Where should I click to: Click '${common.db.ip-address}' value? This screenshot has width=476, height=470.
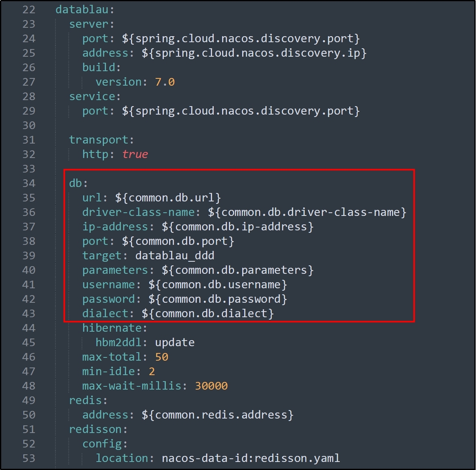(x=237, y=227)
